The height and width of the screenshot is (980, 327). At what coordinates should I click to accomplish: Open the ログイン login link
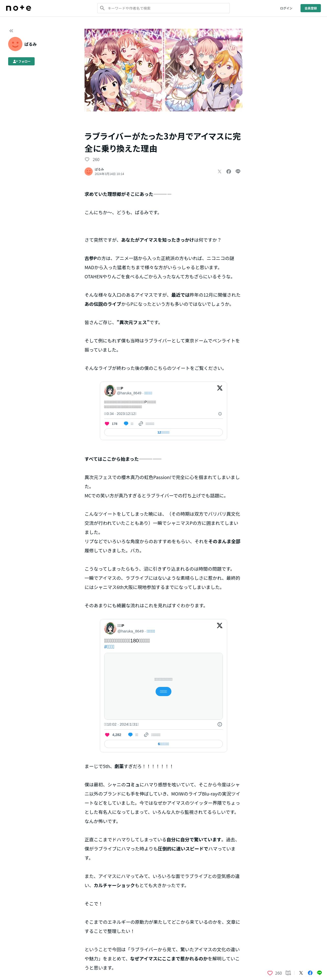[286, 8]
